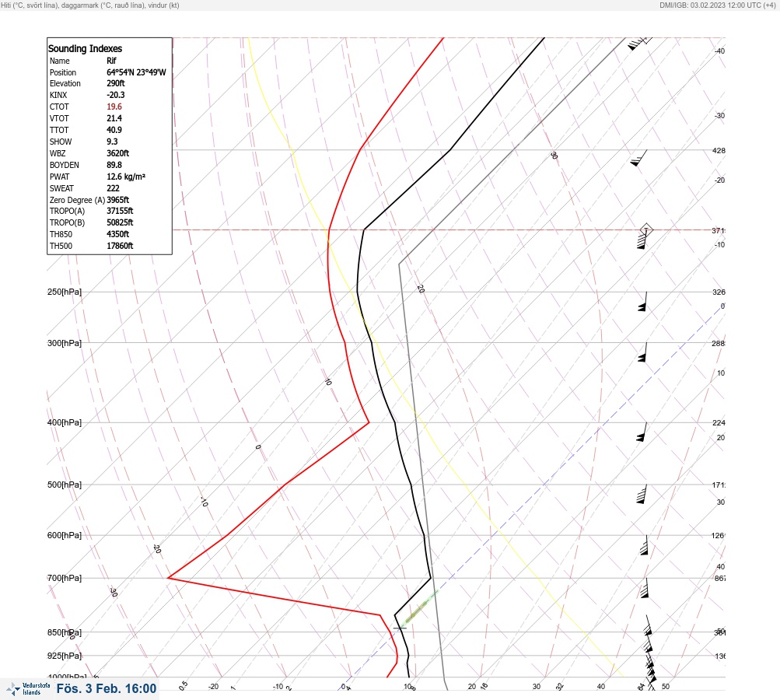This screenshot has height=700, width=780.
Task: Click the wind barb at the 500 hPa level
Action: pos(642,494)
